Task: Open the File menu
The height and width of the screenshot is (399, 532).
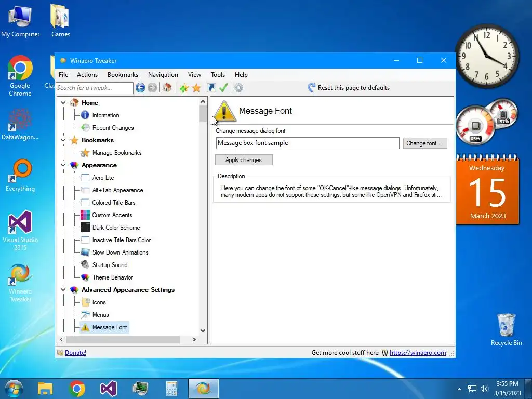Action: pos(63,75)
